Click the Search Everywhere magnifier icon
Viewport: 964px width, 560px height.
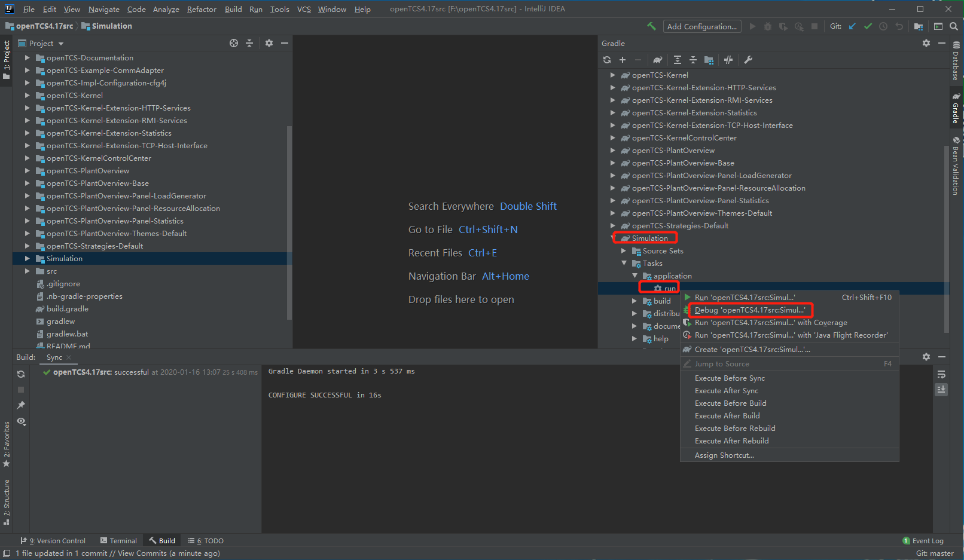(x=954, y=26)
